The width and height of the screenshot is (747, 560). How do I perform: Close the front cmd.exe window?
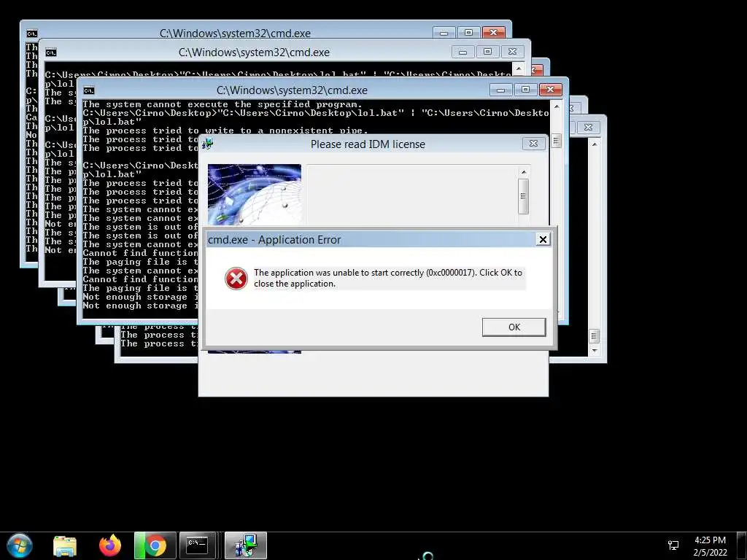(x=550, y=90)
